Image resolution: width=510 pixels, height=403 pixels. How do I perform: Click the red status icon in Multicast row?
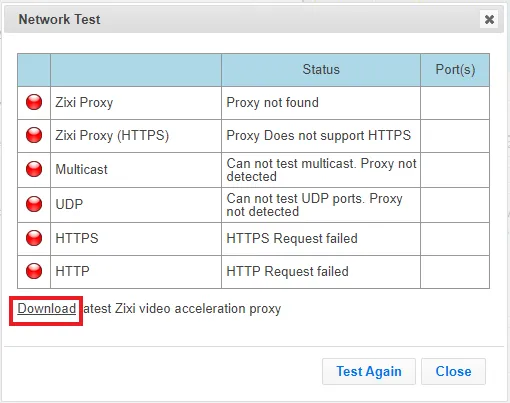coord(34,169)
